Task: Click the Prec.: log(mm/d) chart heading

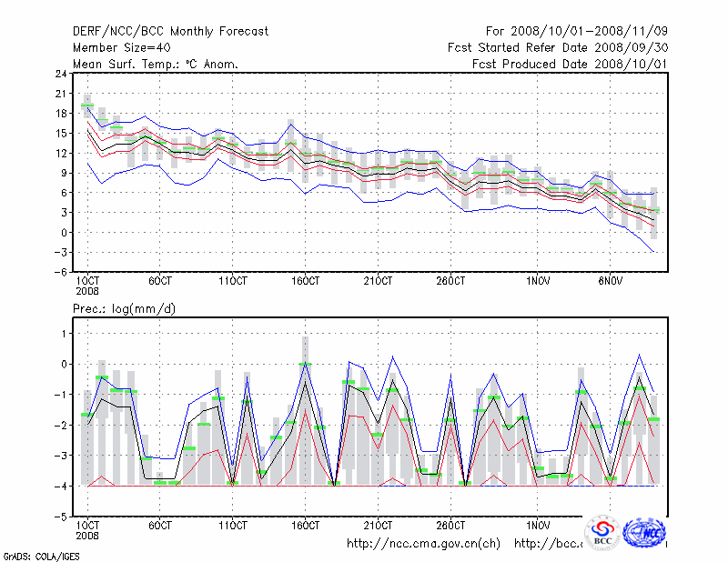Action: (x=124, y=309)
